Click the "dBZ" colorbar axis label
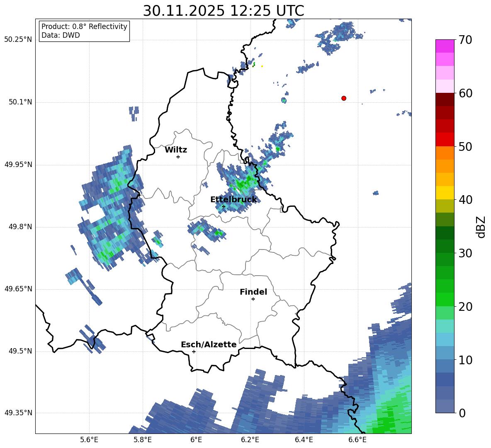 point(481,227)
